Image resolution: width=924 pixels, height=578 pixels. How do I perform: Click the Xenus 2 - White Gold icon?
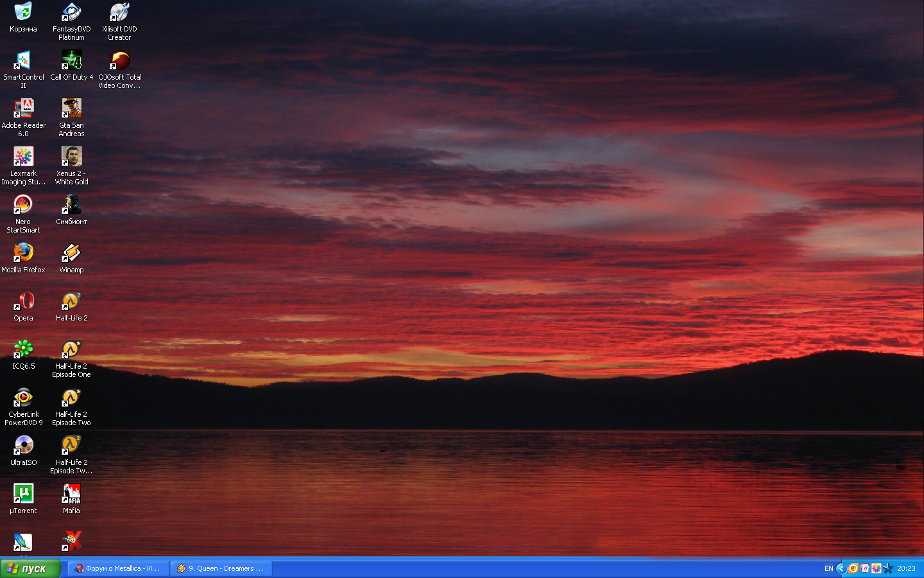click(x=71, y=157)
